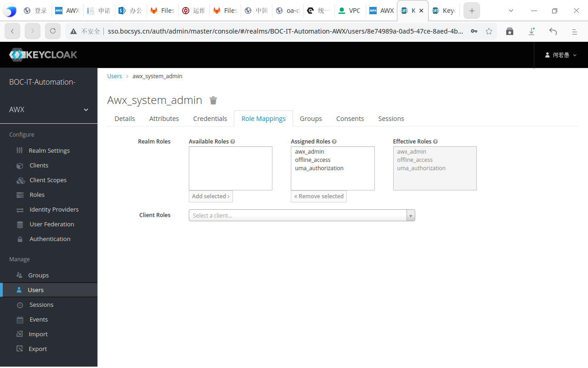
Task: Click the Remove selected button
Action: tap(319, 196)
